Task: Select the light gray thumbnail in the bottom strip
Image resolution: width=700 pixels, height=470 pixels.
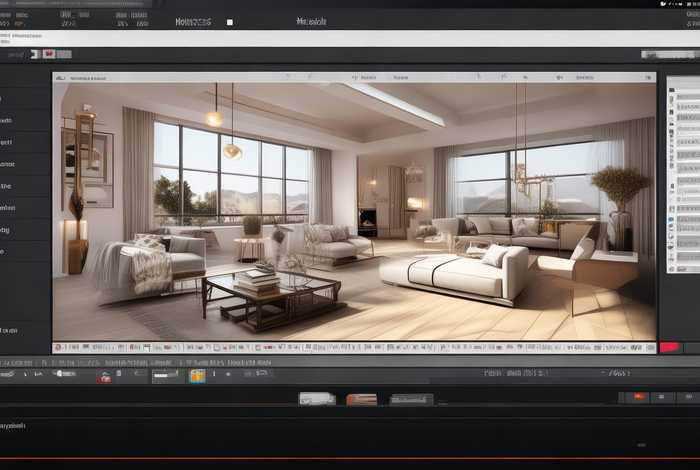Action: pyautogui.click(x=317, y=399)
